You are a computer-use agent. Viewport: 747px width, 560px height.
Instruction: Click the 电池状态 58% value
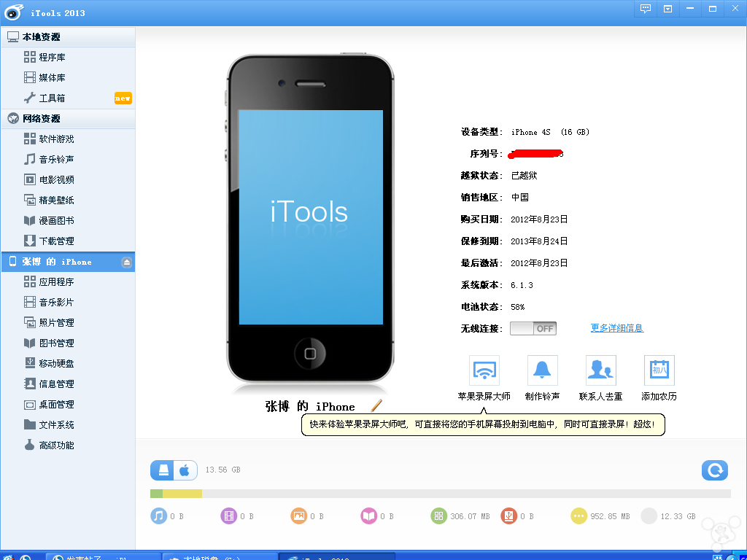(518, 307)
